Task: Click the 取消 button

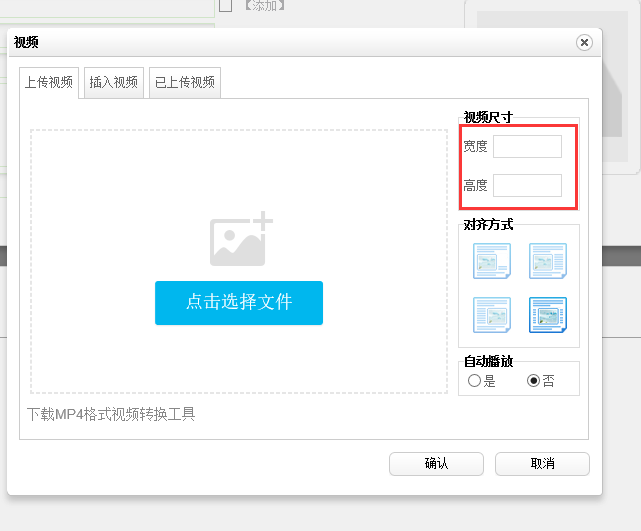Action: (x=542, y=464)
